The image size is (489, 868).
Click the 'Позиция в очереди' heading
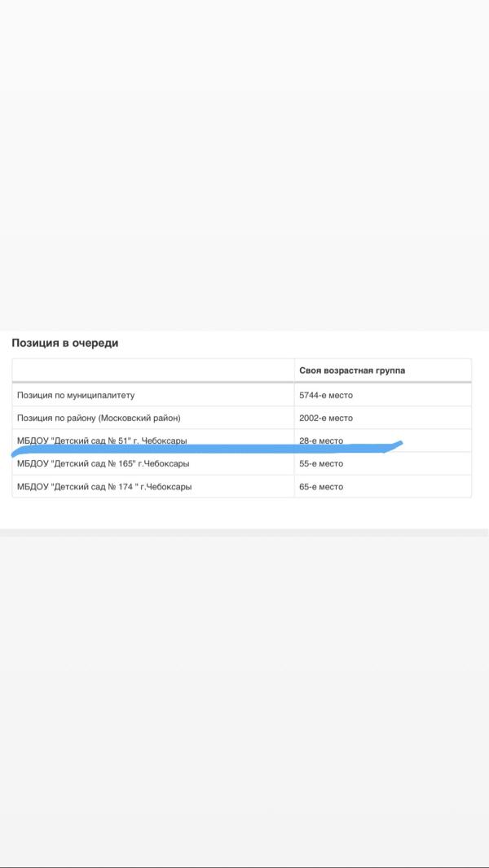click(x=65, y=344)
